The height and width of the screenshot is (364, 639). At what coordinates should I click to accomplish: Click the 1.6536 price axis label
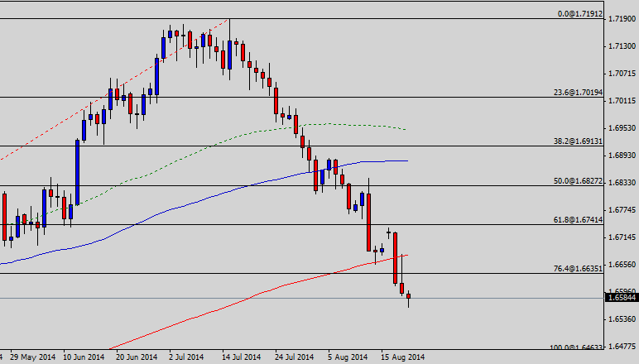point(621,319)
